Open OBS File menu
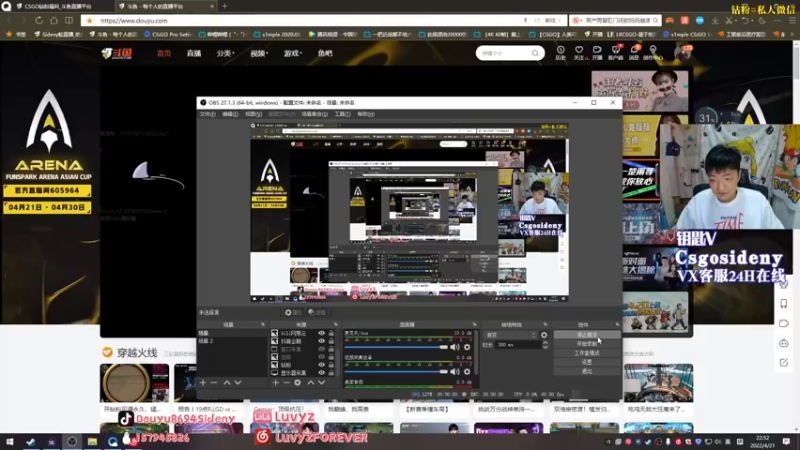 pyautogui.click(x=208, y=114)
